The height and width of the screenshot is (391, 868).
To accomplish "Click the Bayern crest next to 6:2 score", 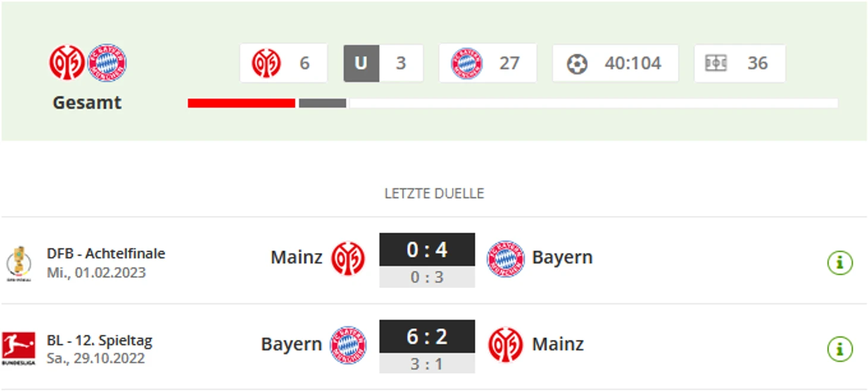I will pyautogui.click(x=348, y=345).
